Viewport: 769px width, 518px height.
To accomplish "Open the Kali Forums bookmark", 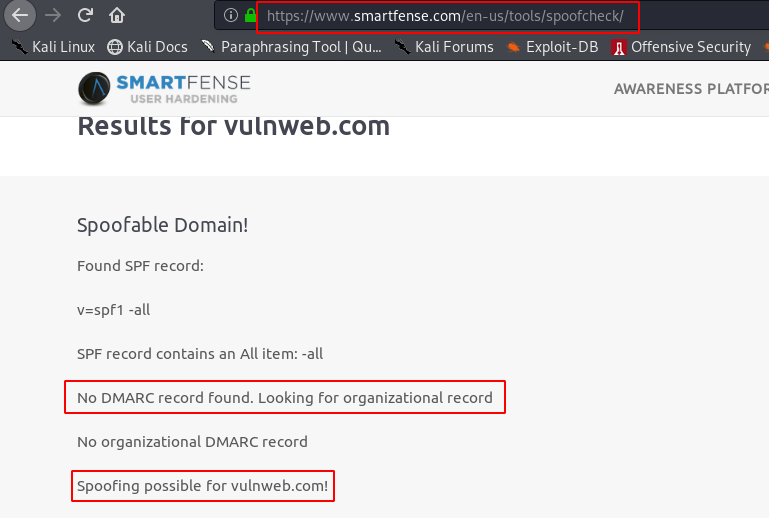I will pyautogui.click(x=444, y=47).
